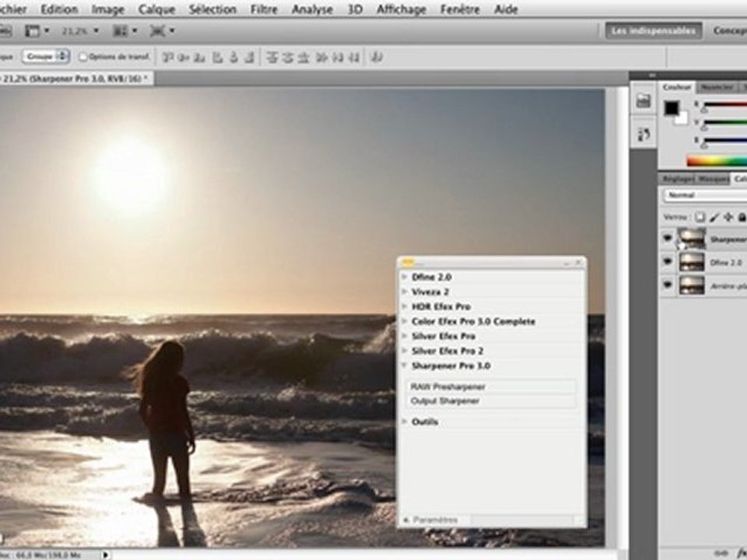Click the Output Sharpener button

pos(492,401)
